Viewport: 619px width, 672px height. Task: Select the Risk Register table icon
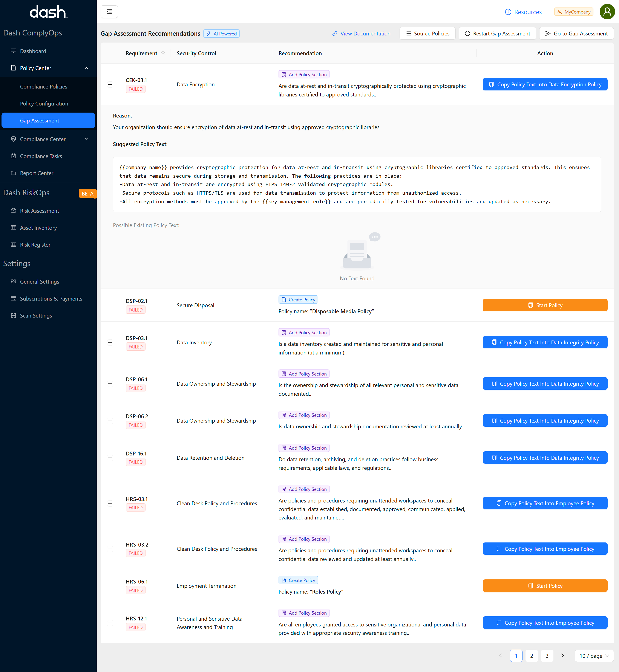click(x=13, y=244)
